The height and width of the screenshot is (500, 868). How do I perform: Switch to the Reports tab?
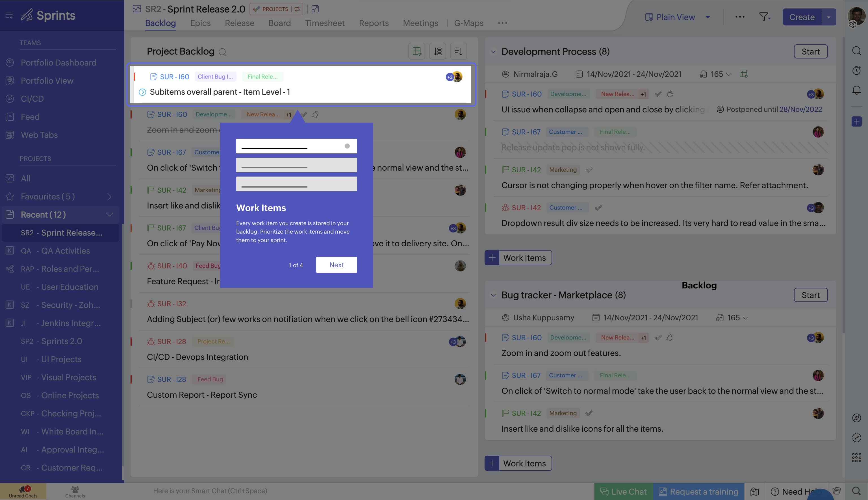374,23
